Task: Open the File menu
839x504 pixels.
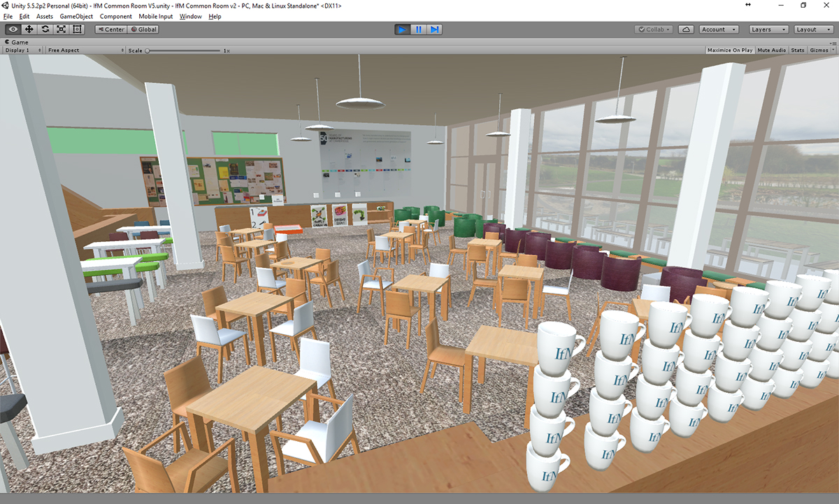Action: point(8,16)
